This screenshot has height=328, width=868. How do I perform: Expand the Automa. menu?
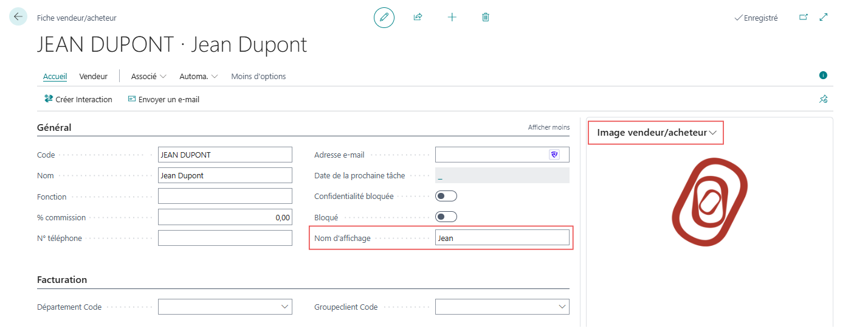[198, 76]
